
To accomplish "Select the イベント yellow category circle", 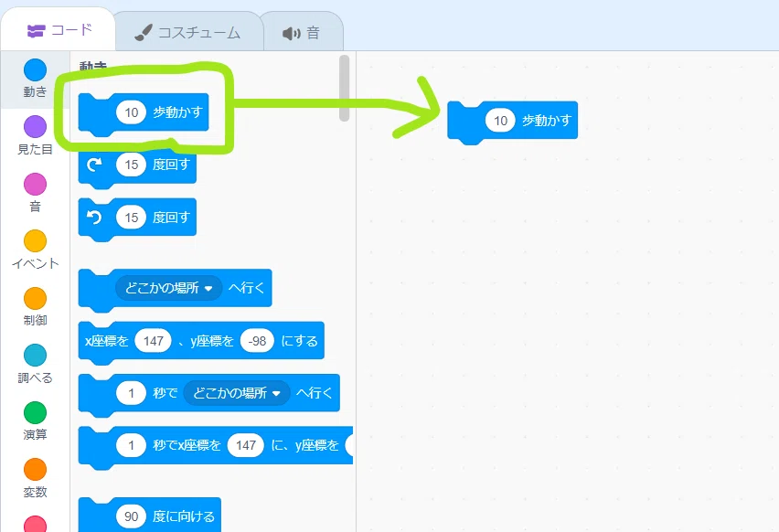I will [x=36, y=241].
